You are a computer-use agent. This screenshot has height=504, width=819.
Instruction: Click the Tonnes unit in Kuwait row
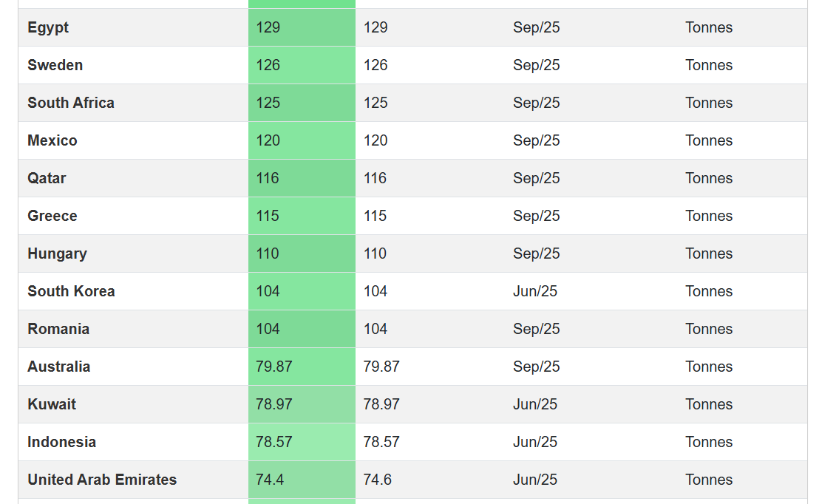(709, 404)
